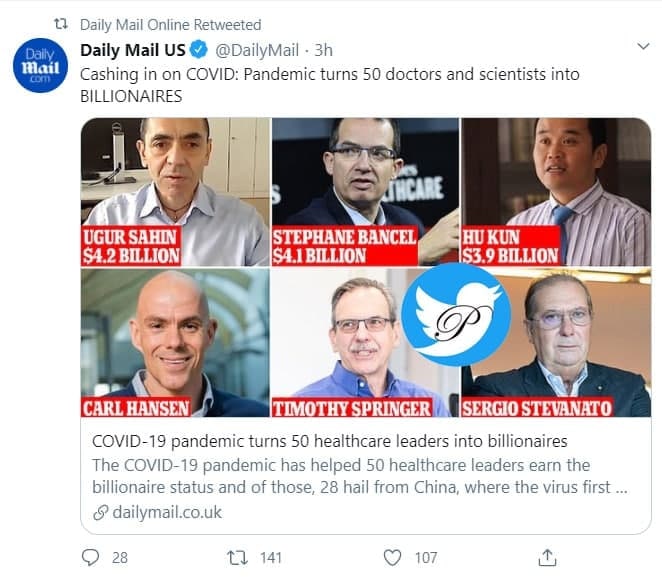Click the retweeted arrows icon at top
The image size is (662, 577).
59,24
